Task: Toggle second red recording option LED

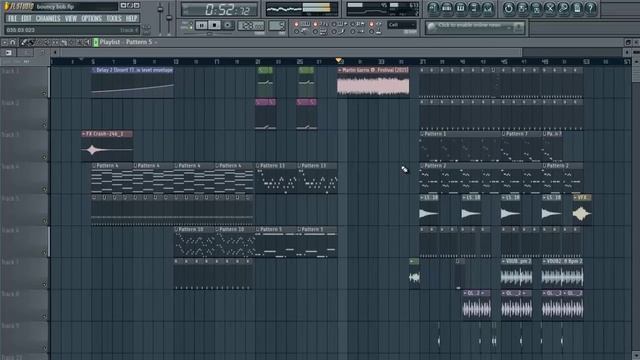Action: pos(315,24)
